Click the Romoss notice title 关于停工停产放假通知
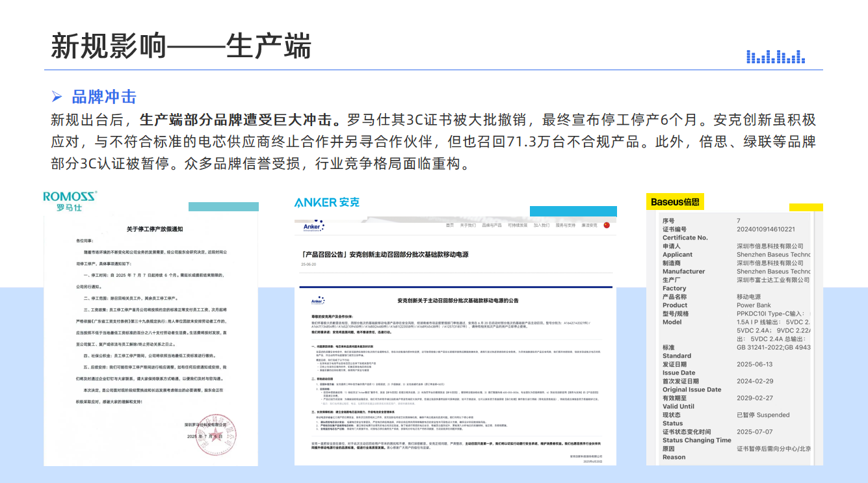Image resolution: width=868 pixels, height=483 pixels. 155,229
